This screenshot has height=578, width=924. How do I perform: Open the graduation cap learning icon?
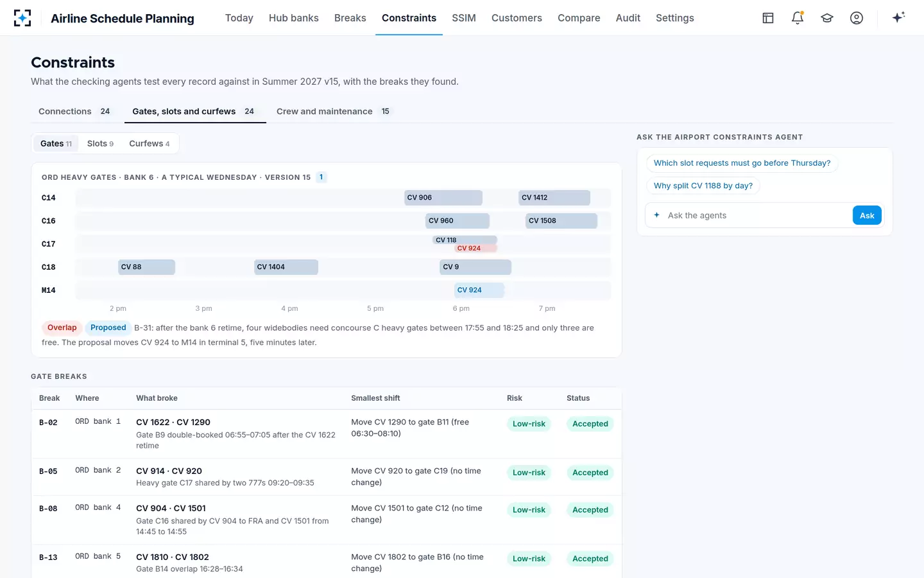(827, 18)
